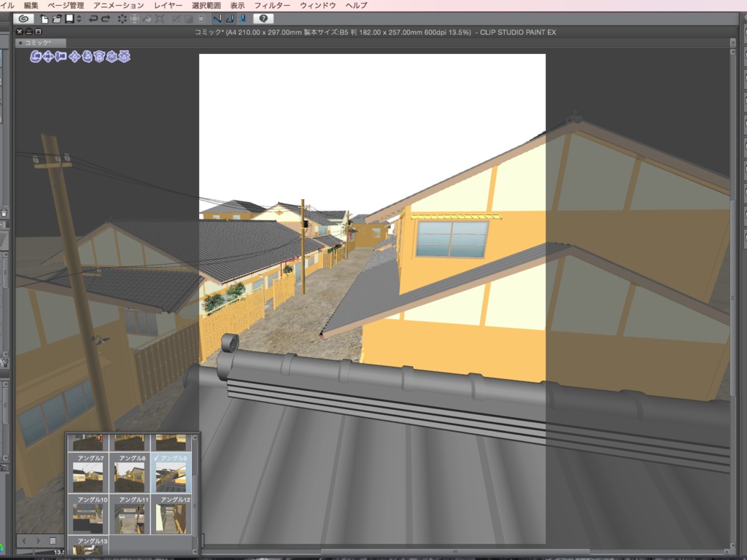The width and height of the screenshot is (747, 560).
Task: Open the ウィンドウ menu
Action: point(318,5)
